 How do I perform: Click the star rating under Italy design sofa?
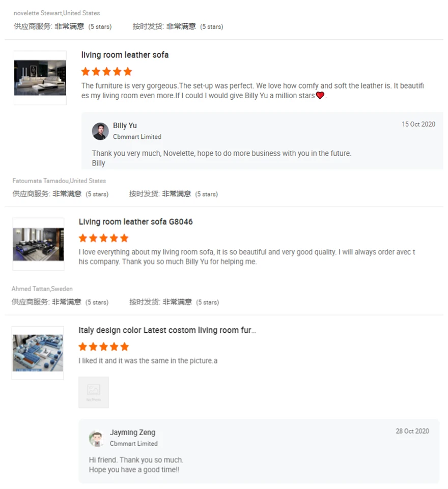103,347
